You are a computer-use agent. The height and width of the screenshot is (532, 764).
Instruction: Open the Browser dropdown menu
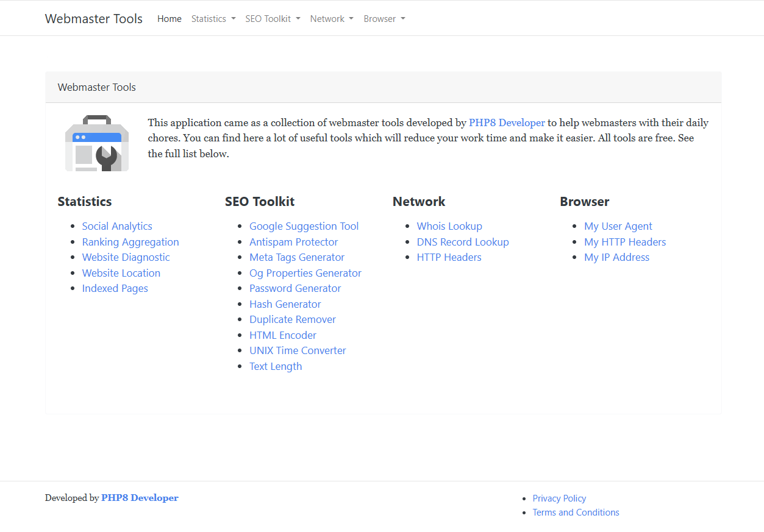click(384, 19)
